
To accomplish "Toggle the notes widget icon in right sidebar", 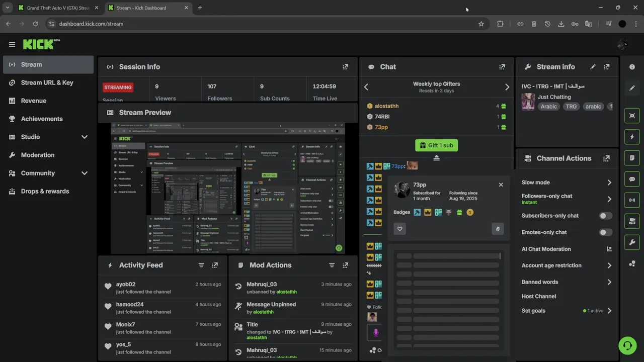I will [x=632, y=158].
